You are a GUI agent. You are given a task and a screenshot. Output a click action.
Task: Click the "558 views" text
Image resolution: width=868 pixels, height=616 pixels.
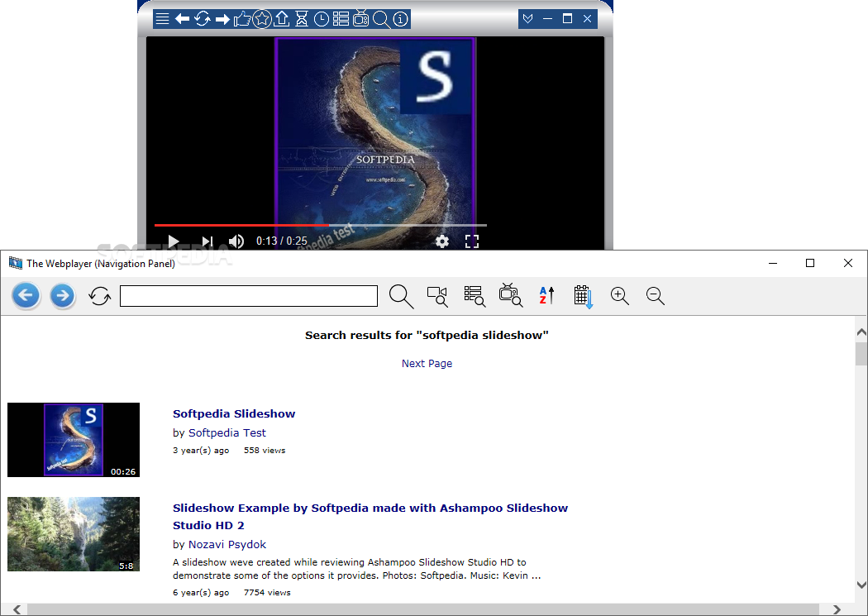coord(265,451)
